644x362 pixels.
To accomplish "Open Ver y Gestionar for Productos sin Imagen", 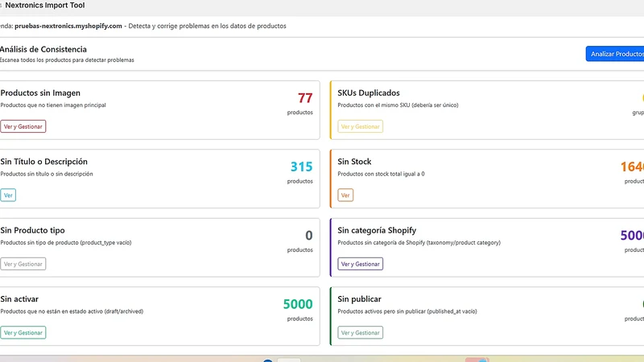I will point(23,126).
